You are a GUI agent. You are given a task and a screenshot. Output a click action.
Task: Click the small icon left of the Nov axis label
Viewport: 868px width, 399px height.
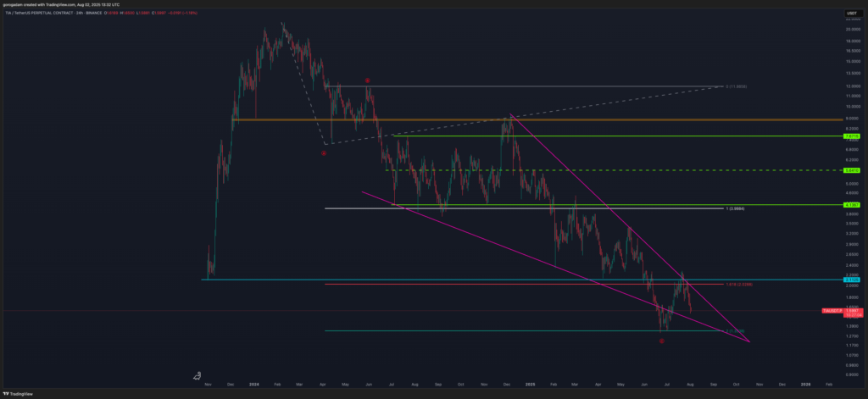[197, 374]
